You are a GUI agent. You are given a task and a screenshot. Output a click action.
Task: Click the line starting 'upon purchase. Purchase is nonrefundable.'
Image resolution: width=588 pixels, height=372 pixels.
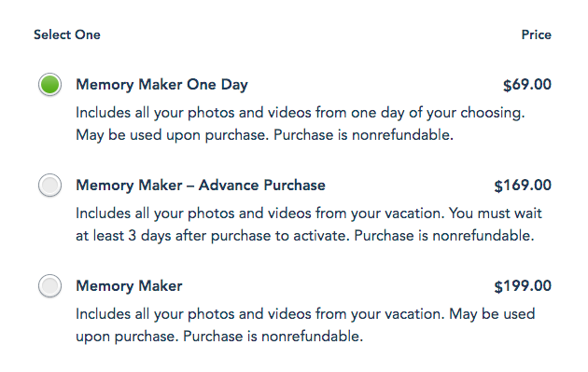click(x=219, y=337)
